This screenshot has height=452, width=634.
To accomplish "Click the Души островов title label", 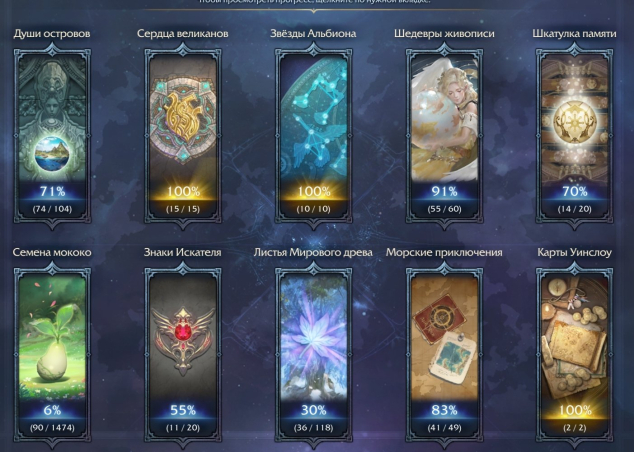I will tap(52, 34).
